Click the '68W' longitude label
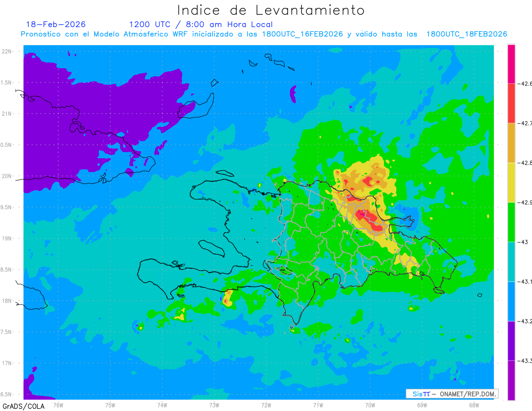This screenshot has width=532, height=411. [x=474, y=405]
